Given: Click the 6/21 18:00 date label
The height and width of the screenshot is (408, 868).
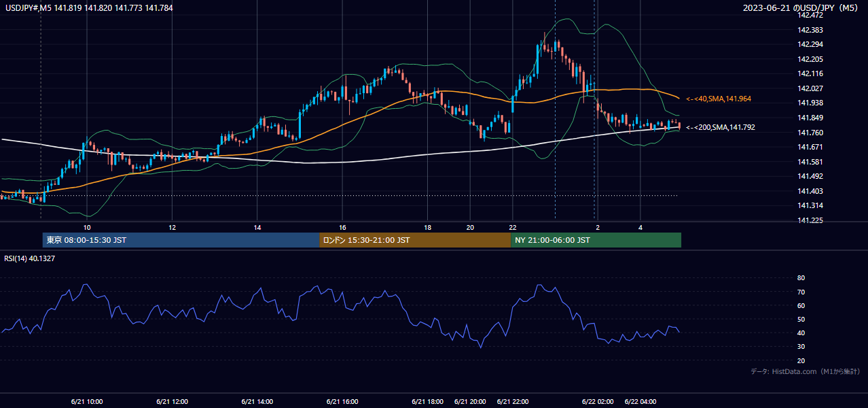Looking at the screenshot, I should 428,401.
